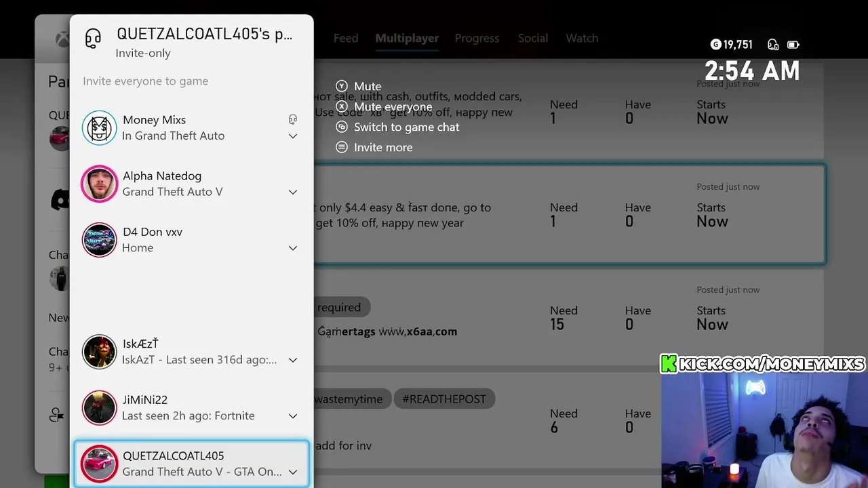This screenshot has height=488, width=868.
Task: Click the Discord icon in left sidebar
Action: (60, 199)
